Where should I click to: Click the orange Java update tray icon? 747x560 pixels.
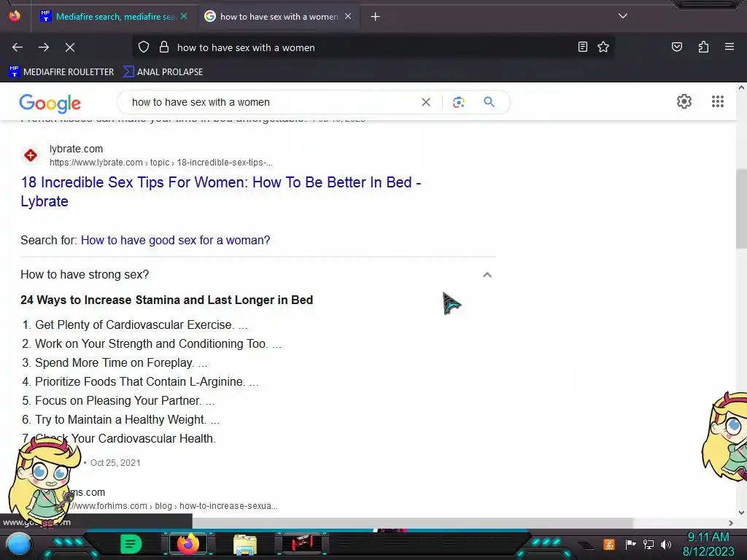(609, 544)
